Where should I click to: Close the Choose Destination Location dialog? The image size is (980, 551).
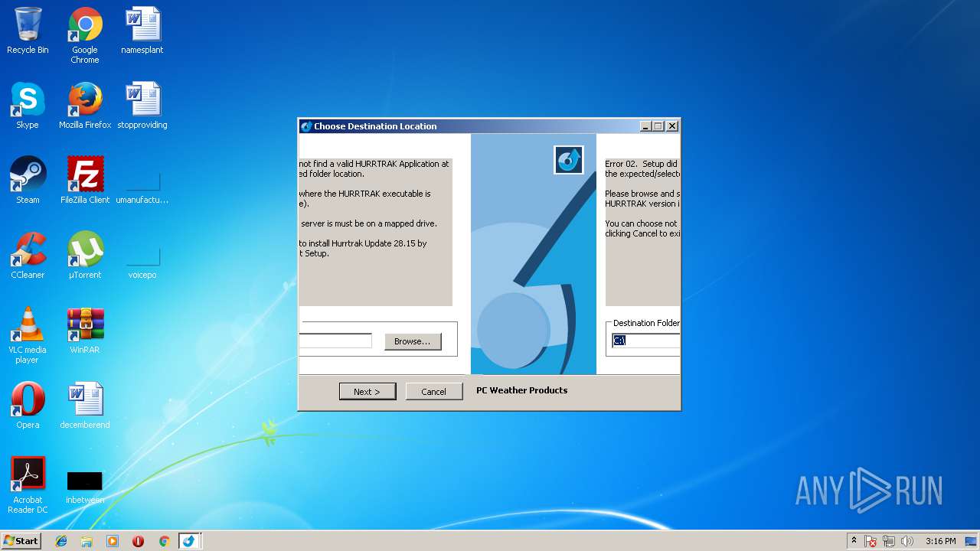tap(672, 126)
